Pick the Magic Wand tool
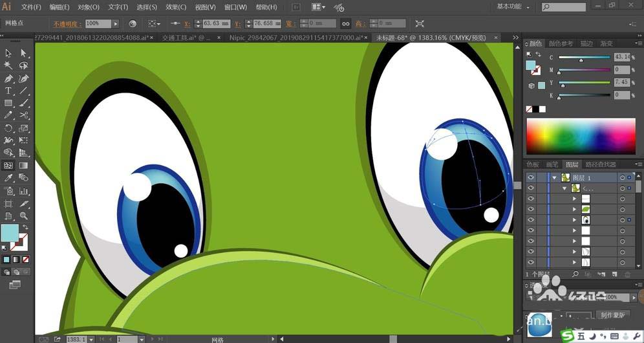644x343 pixels. click(8, 65)
